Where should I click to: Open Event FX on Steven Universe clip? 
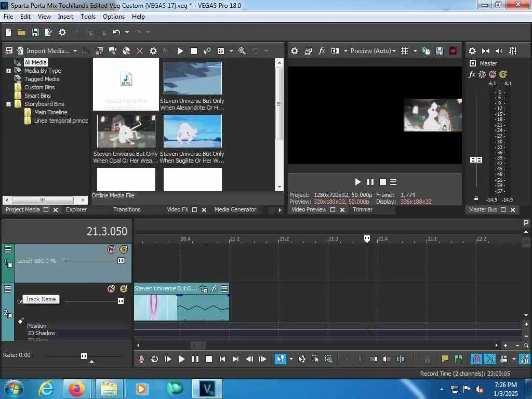coord(214,289)
